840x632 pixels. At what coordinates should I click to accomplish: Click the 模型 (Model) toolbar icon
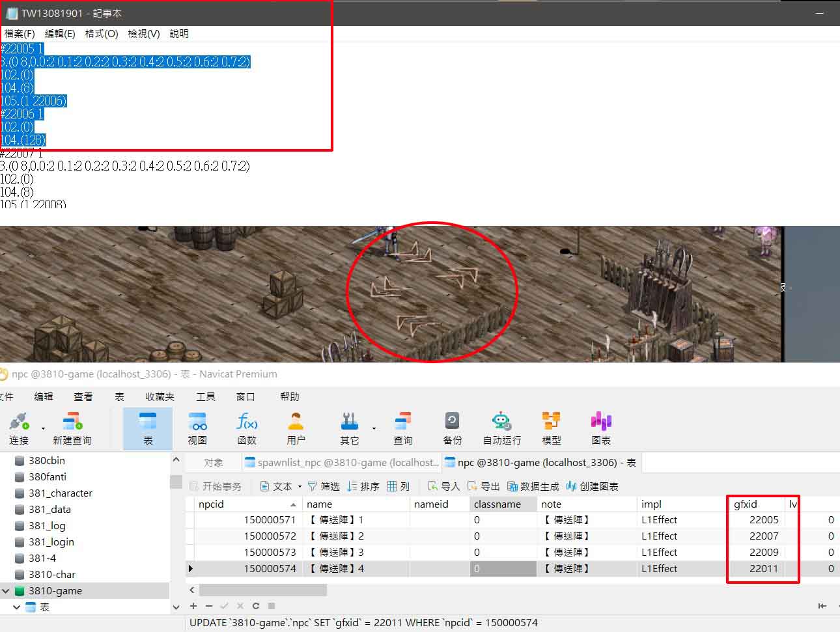(x=552, y=428)
